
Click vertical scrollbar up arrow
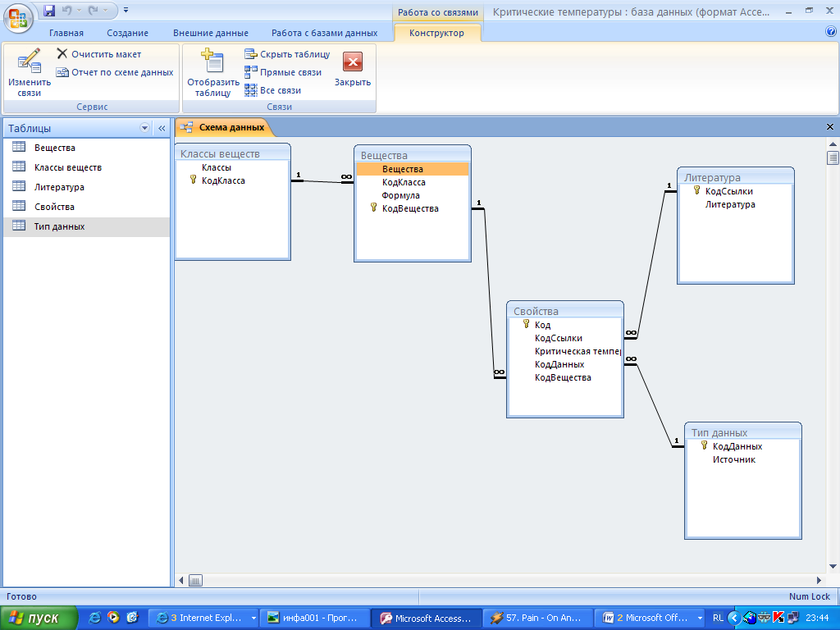point(833,144)
